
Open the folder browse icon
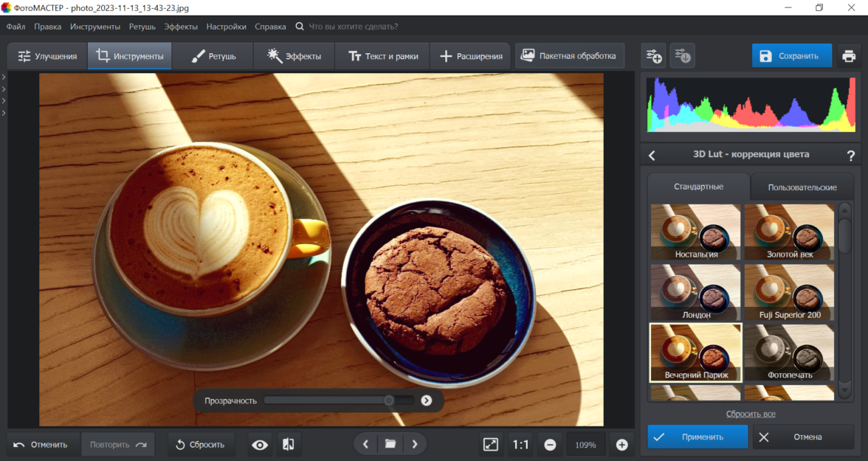390,444
